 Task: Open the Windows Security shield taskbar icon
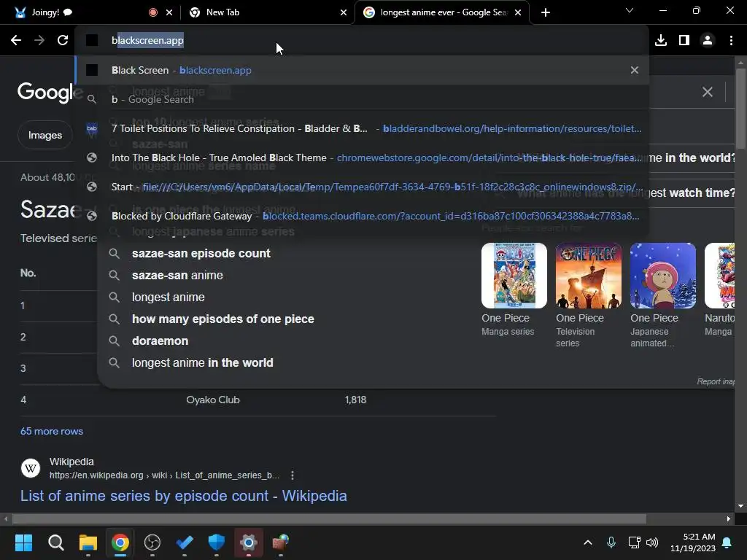[x=216, y=542]
